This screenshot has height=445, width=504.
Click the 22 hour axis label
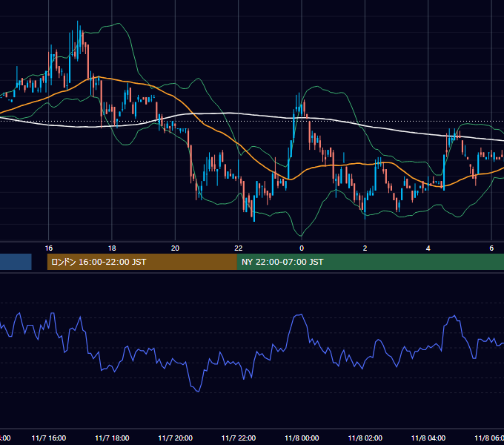tap(239, 248)
